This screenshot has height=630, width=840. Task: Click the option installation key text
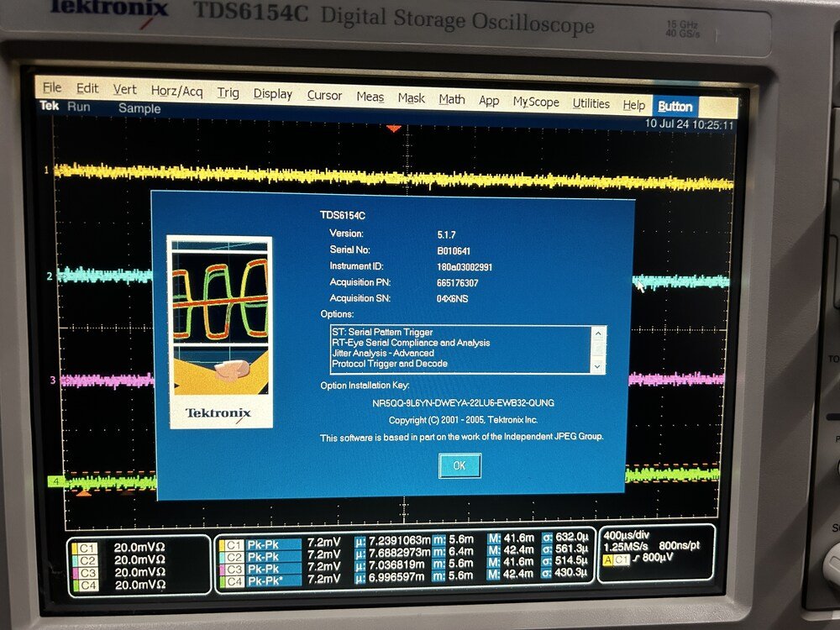pyautogui.click(x=464, y=403)
